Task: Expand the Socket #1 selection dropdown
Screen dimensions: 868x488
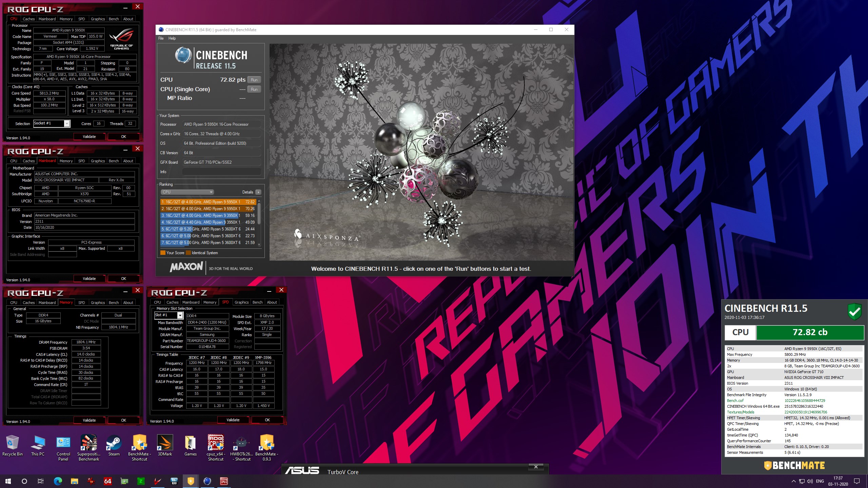Action: [x=67, y=124]
